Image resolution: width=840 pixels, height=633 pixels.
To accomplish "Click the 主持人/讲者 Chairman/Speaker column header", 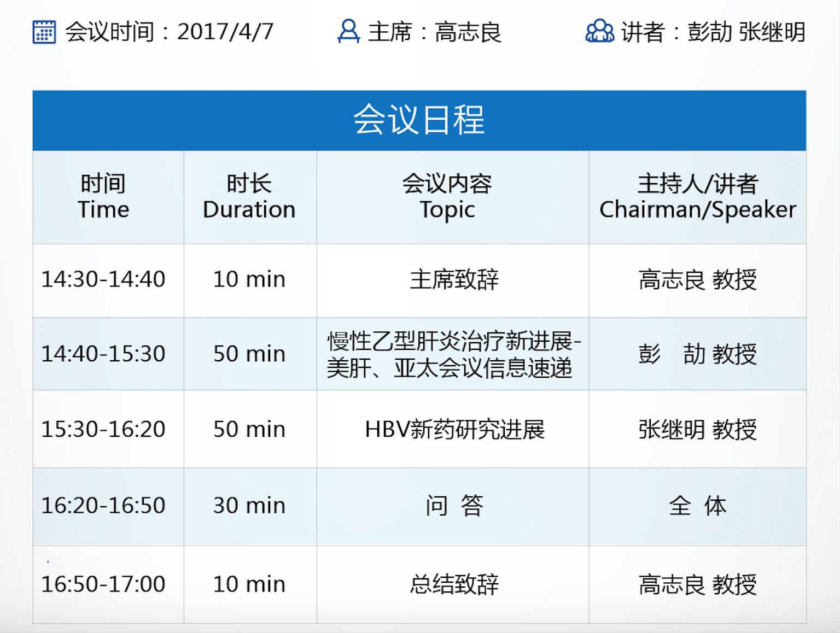I will tap(697, 197).
